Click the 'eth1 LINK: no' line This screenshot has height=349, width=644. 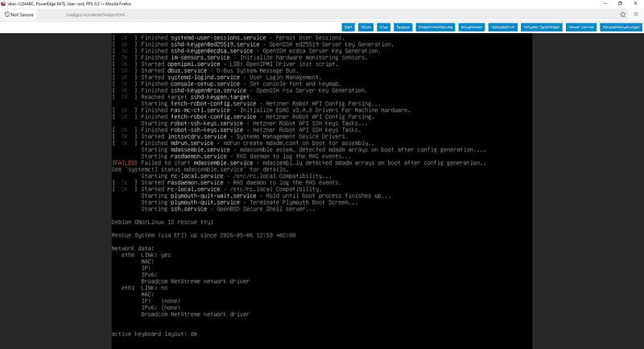pos(144,288)
